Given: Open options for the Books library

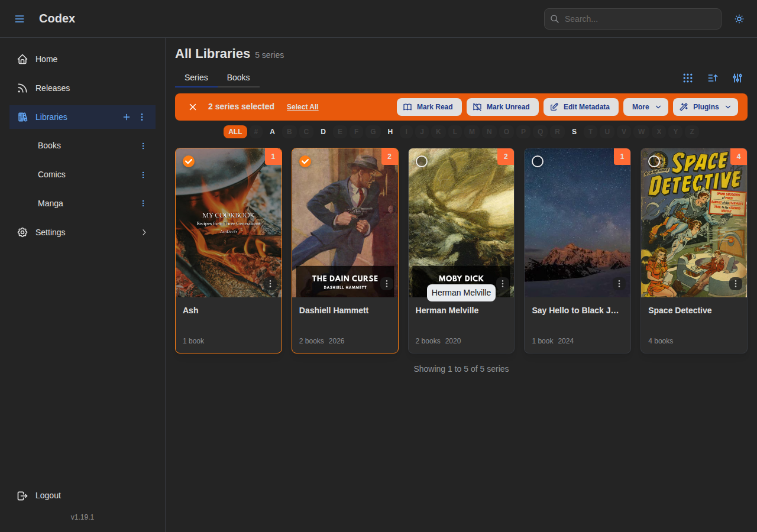Looking at the screenshot, I should pos(143,145).
